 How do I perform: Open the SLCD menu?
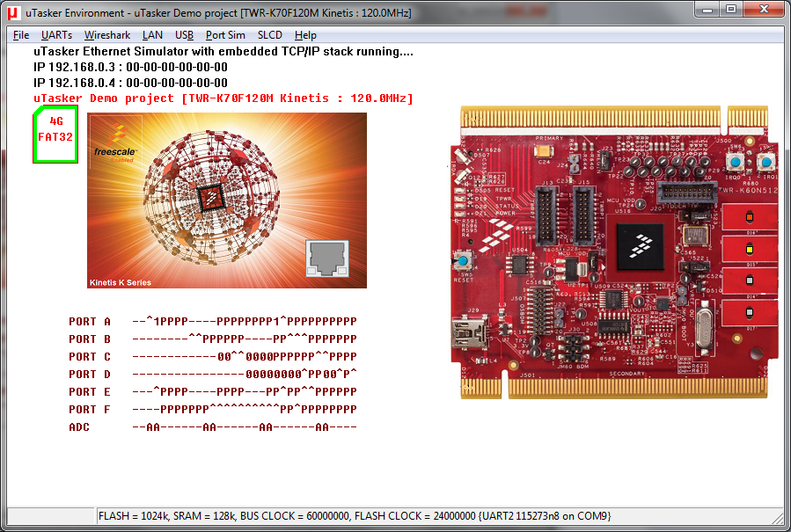270,35
